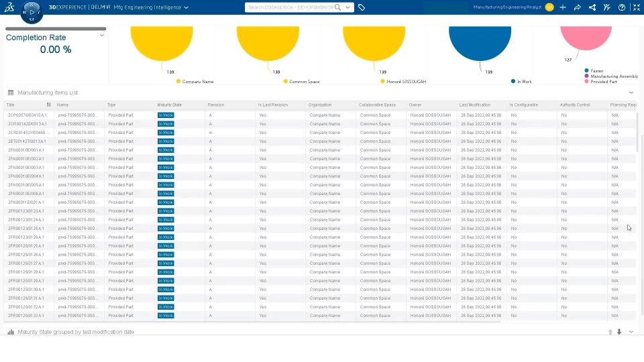
Task: Select row 2FN00011E/001 A.1
Action: pyautogui.click(x=320, y=202)
